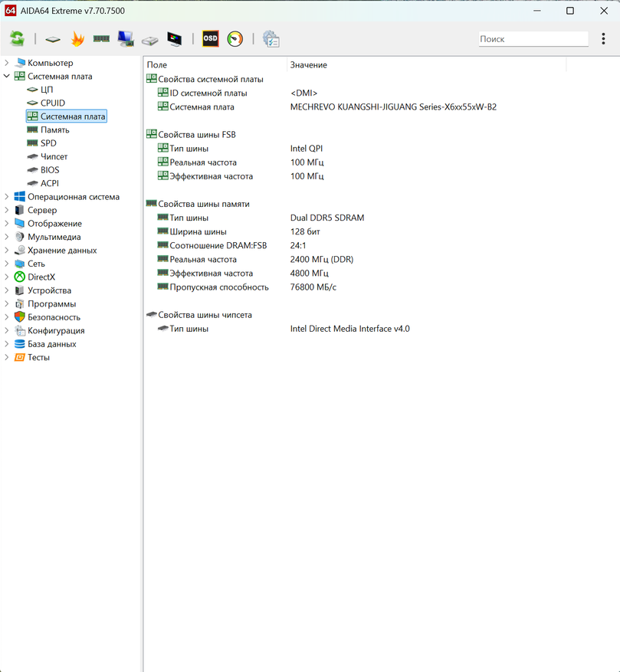Viewport: 620px width, 672px height.
Task: Click the monitor diagnostics toolbar icon
Action: (x=126, y=39)
